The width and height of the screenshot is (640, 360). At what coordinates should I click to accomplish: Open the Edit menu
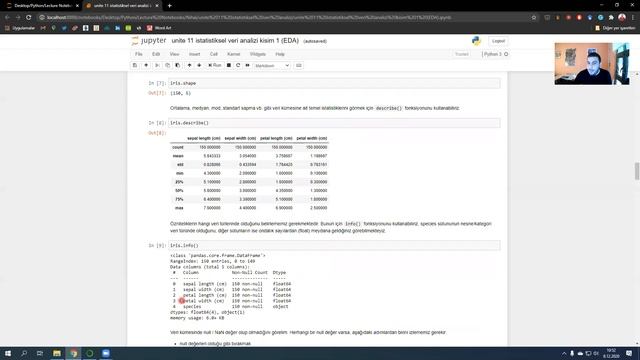click(156, 54)
